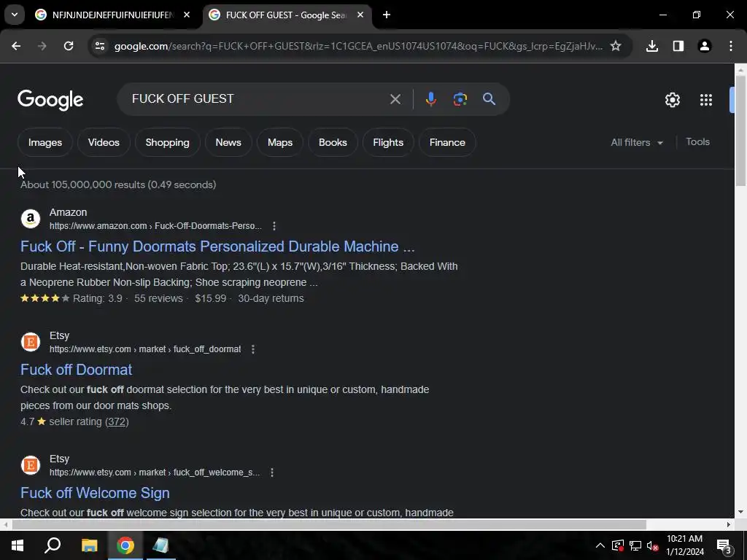Switch to the NFJNJNDEJNEFF tab
Image resolution: width=747 pixels, height=560 pixels.
click(113, 15)
